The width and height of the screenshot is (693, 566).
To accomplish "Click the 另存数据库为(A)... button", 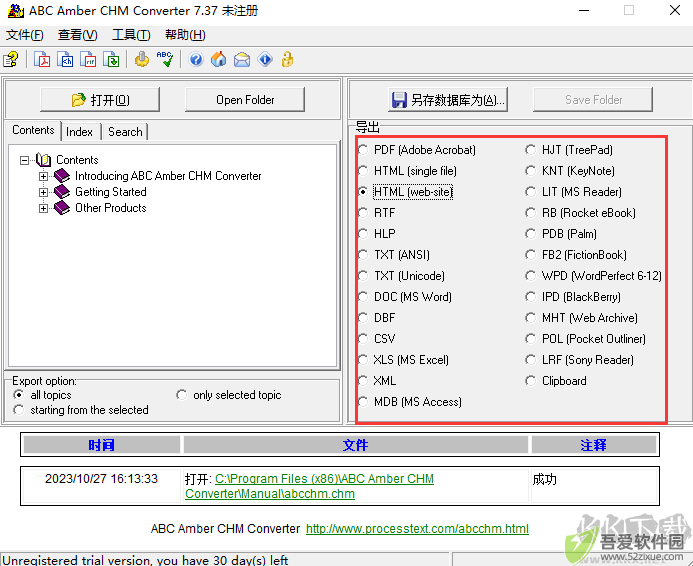I will pyautogui.click(x=448, y=100).
